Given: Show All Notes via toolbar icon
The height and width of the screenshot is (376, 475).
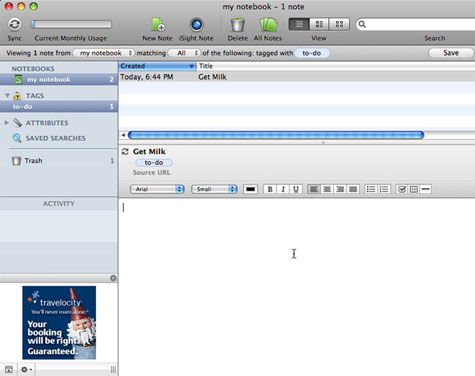Looking at the screenshot, I should [x=268, y=25].
